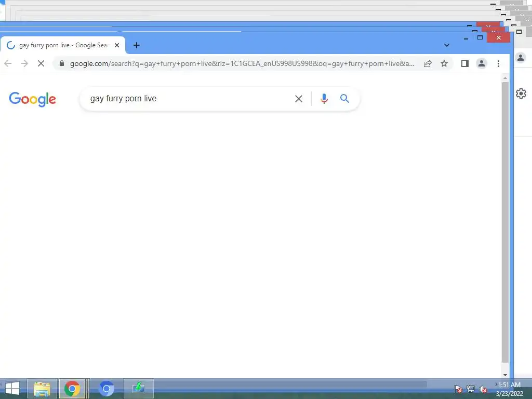
Task: Clear the Google search box
Action: 299,99
